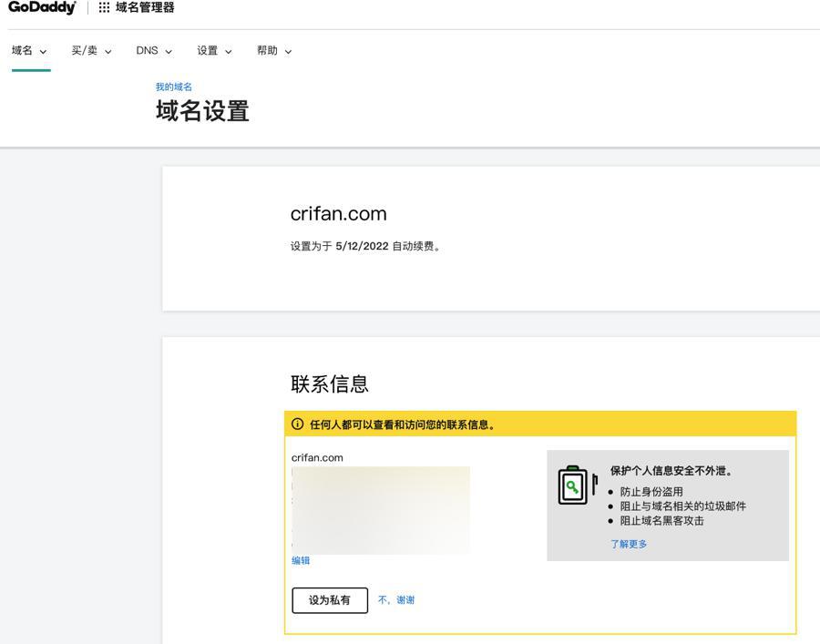Image resolution: width=820 pixels, height=644 pixels.
Task: Click 域名管理器 header title
Action: tap(145, 7)
